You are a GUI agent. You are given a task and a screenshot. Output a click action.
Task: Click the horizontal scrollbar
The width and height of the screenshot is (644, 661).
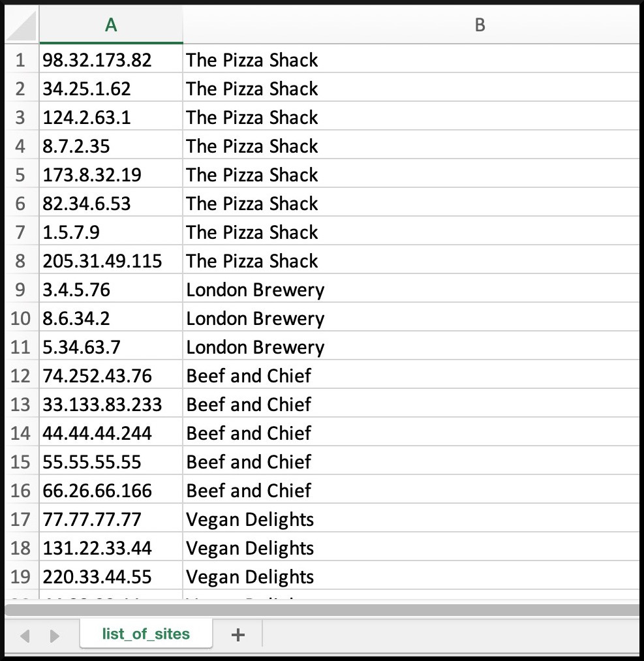pyautogui.click(x=322, y=609)
